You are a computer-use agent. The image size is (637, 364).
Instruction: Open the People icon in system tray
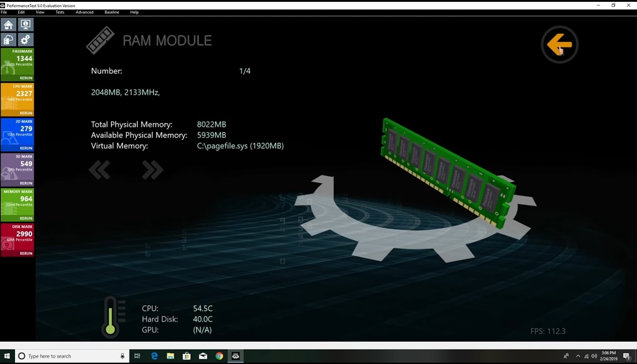pos(566,356)
